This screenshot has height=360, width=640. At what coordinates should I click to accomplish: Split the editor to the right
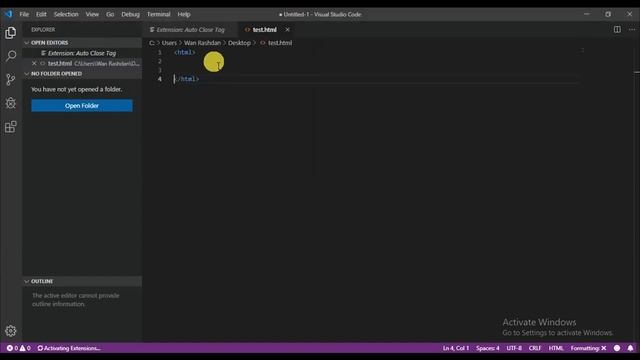[x=617, y=29]
